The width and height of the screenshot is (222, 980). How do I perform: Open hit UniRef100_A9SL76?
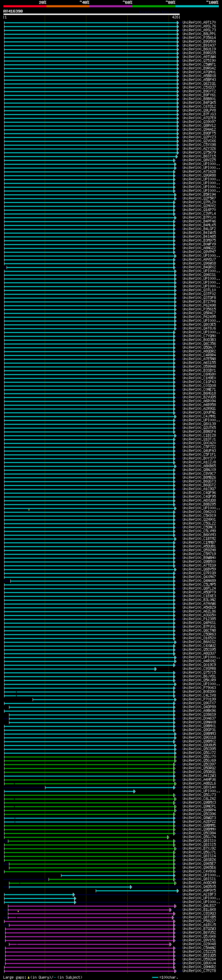click(199, 26)
